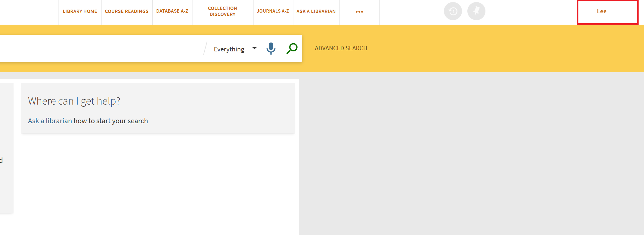Go to Library Home
Viewport: 644px width, 235px height.
point(80,11)
